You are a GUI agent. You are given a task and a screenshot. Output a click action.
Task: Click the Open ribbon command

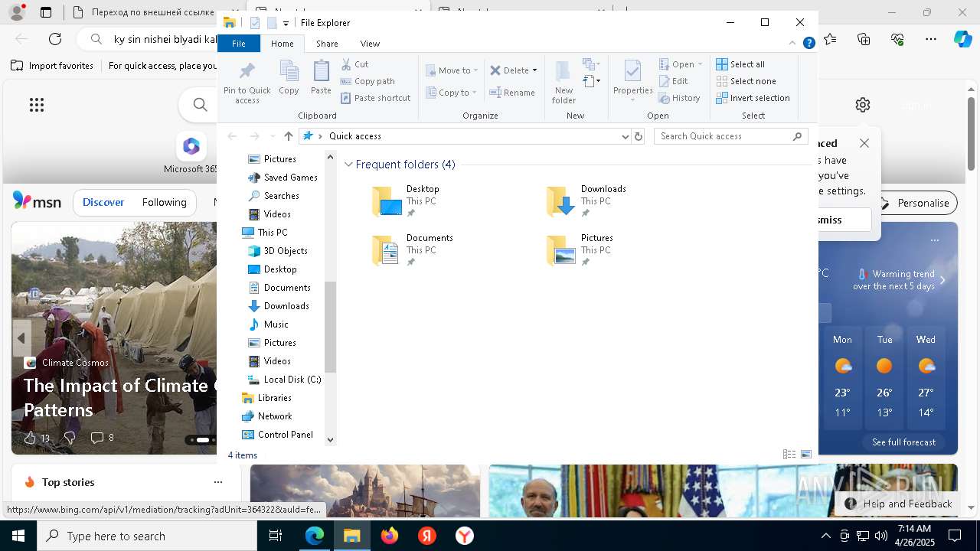click(680, 64)
